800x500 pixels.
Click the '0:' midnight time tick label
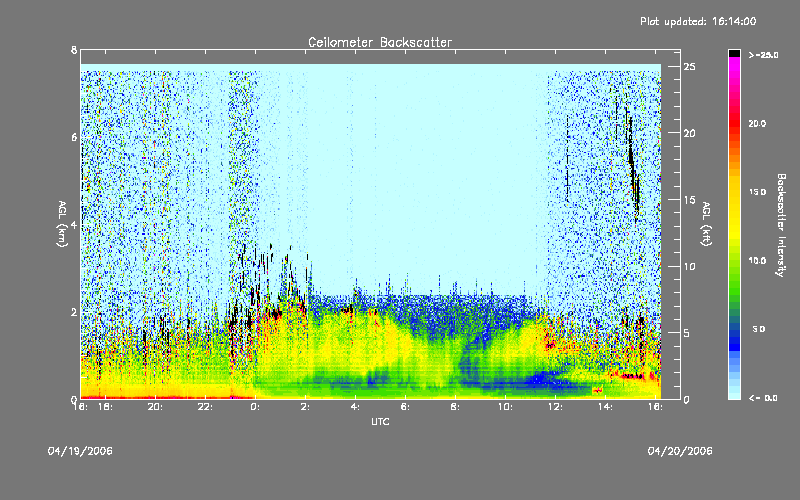pos(255,407)
